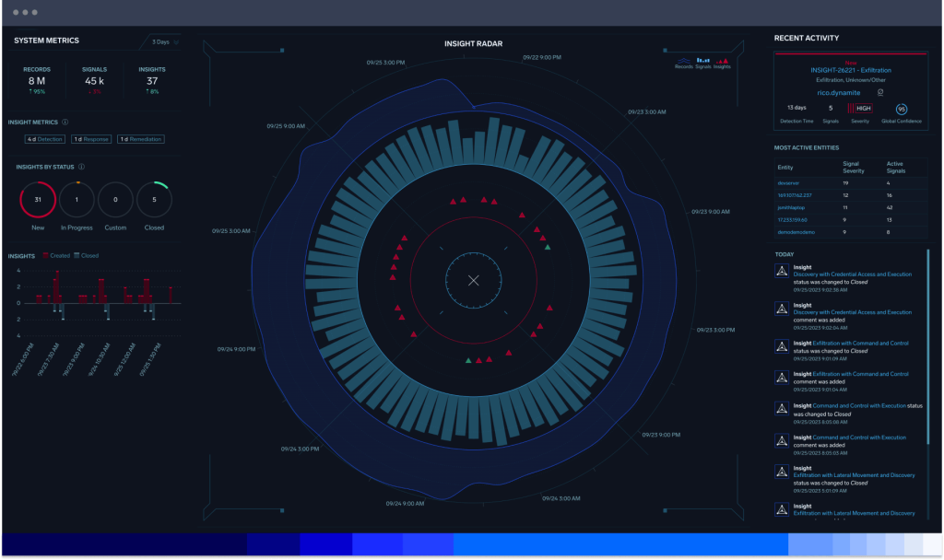This screenshot has width=944, height=560.
Task: Toggle the Closed legend on Insights chart
Action: click(88, 255)
